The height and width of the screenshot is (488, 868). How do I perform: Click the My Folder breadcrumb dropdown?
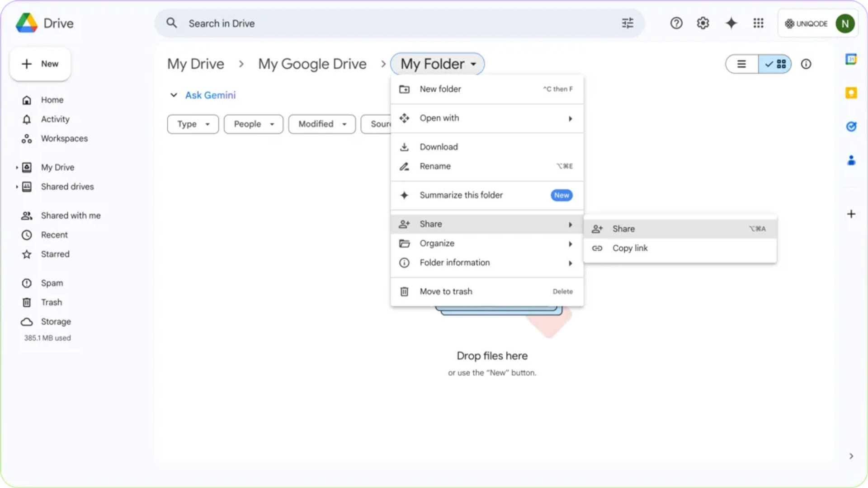coord(438,64)
